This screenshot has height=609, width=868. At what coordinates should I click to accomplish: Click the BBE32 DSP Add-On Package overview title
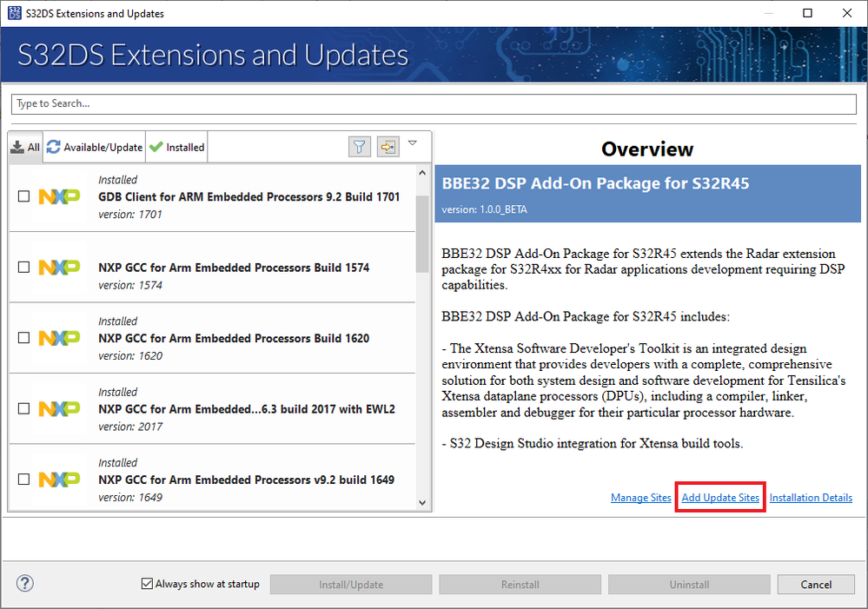[595, 183]
